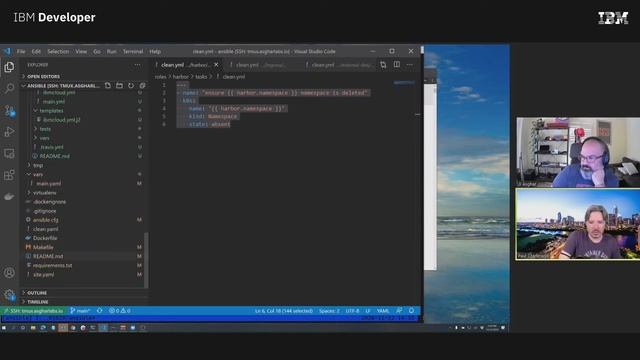The width and height of the screenshot is (640, 360).
Task: Open the Edit menu
Action: click(x=36, y=51)
